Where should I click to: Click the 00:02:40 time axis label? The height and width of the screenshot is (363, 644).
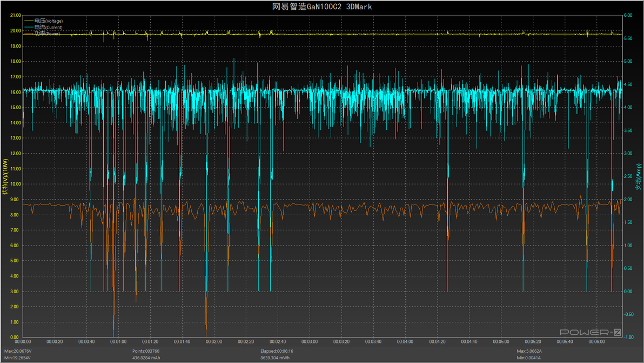[278, 341]
